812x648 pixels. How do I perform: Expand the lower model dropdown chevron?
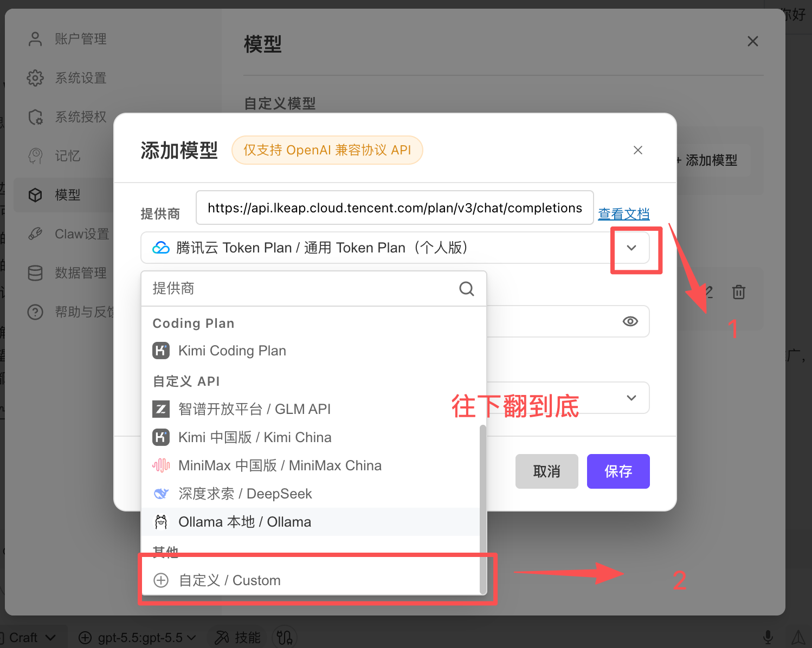click(631, 398)
